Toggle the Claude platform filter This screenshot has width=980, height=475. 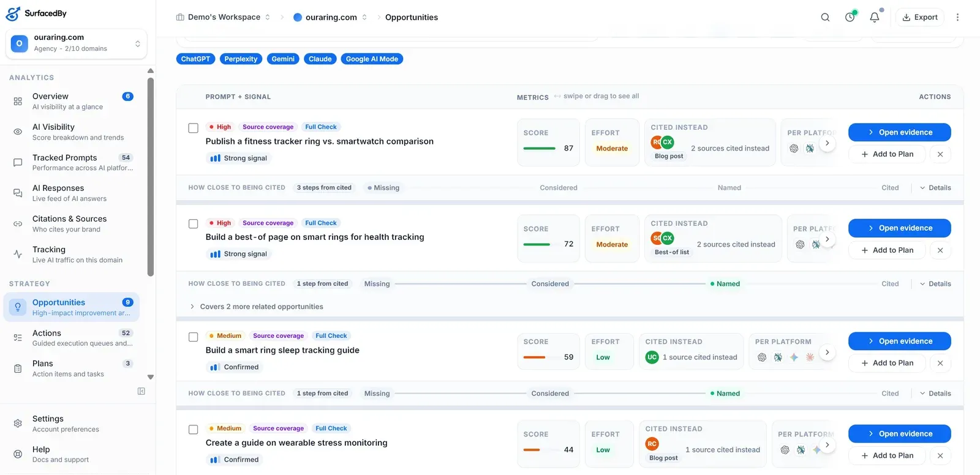coord(320,59)
